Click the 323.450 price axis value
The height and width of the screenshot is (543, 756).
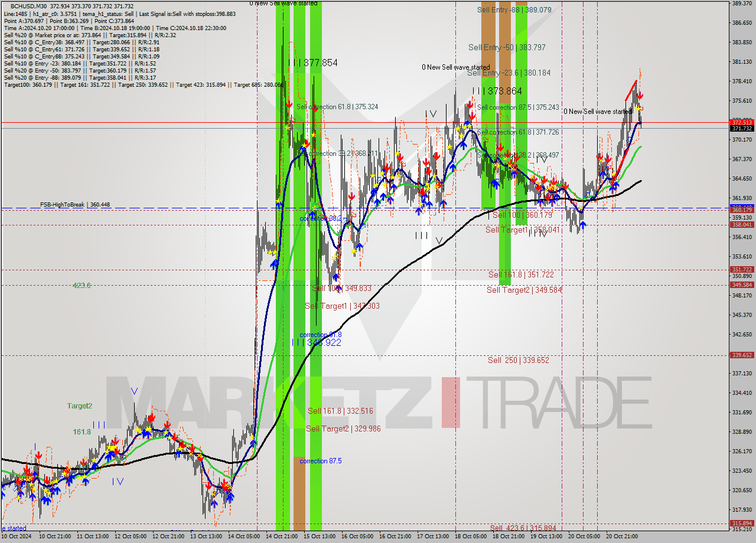(x=742, y=471)
